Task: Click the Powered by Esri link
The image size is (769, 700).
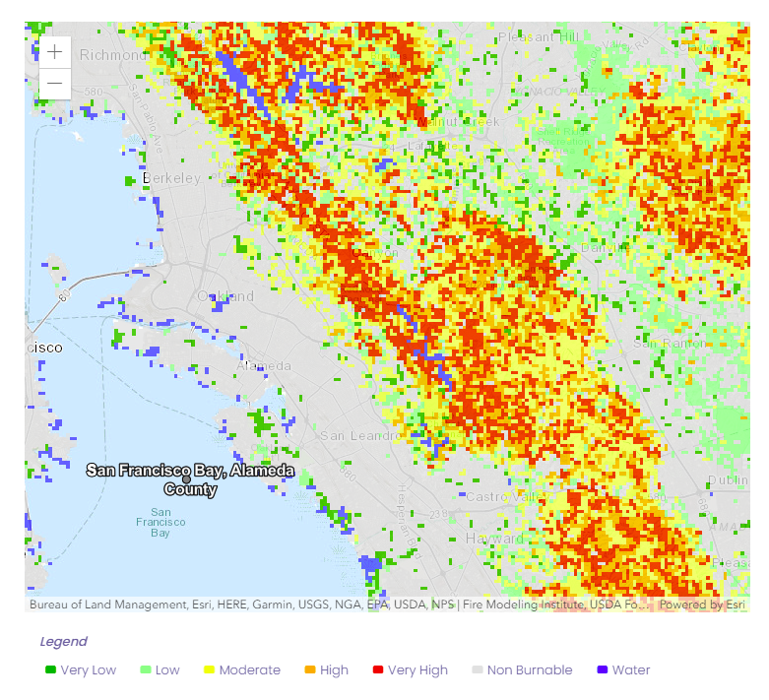Action: point(702,605)
